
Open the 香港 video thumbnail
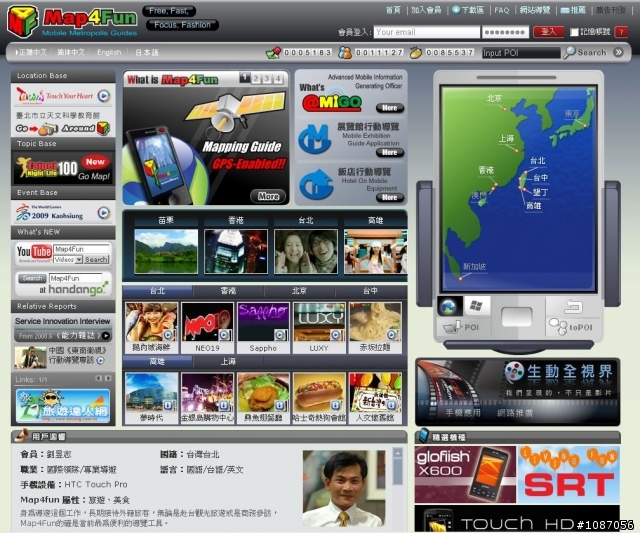tap(236, 251)
